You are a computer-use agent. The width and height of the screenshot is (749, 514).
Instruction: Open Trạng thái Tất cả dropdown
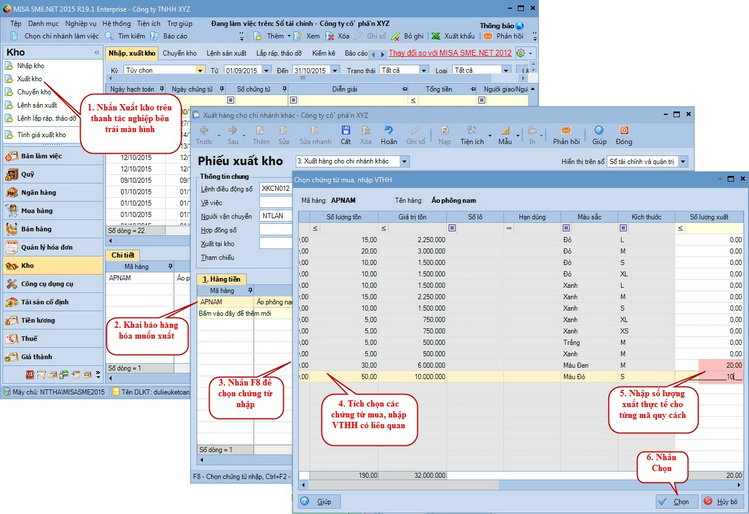pyautogui.click(x=423, y=70)
